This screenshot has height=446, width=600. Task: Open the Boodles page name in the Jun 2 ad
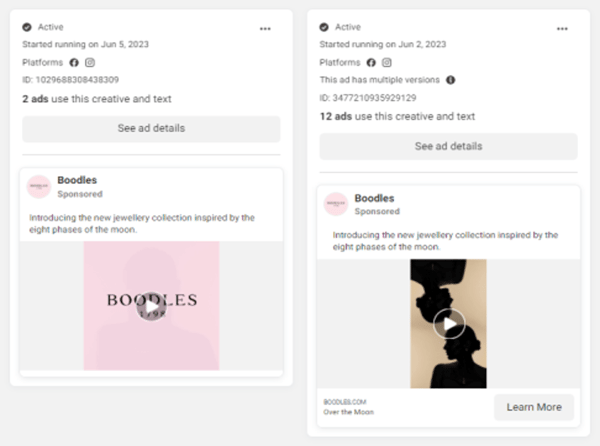pyautogui.click(x=374, y=198)
